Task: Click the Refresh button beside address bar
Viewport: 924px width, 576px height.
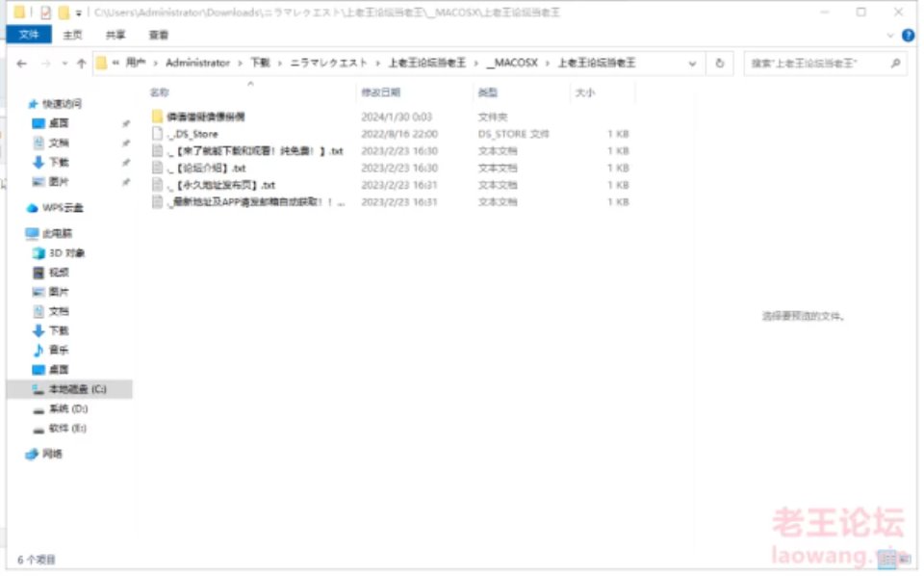Action: click(x=719, y=64)
